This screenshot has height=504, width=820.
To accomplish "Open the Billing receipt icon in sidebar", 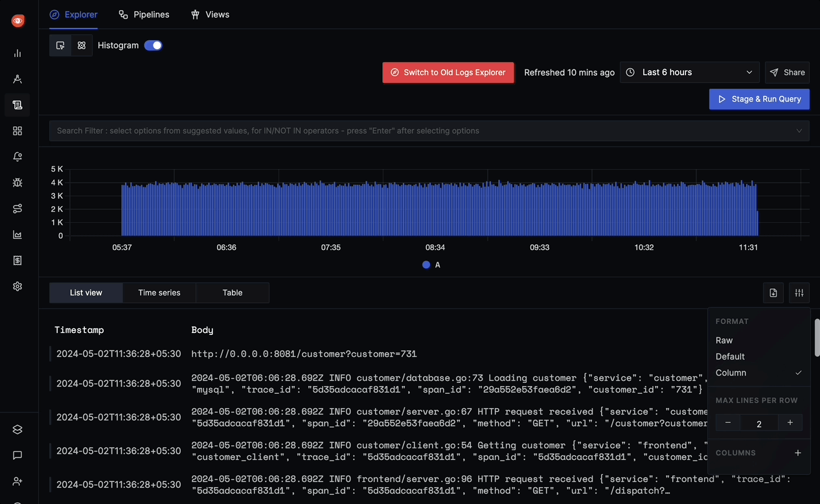I will pos(17,260).
